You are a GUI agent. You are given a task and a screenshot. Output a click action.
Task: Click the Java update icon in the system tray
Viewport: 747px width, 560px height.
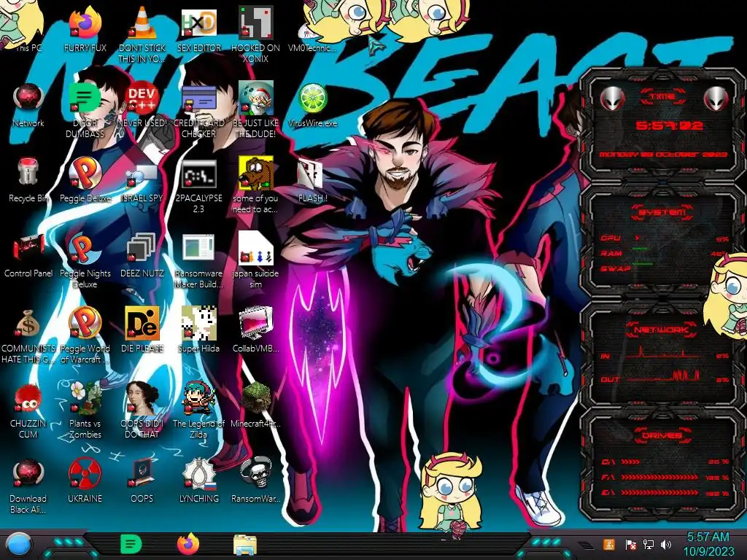[x=609, y=544]
